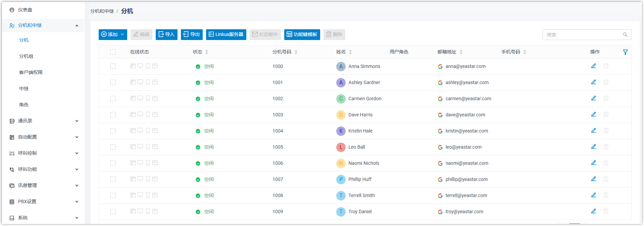Click the edit pencil icon for Anna Simmons

593,66
